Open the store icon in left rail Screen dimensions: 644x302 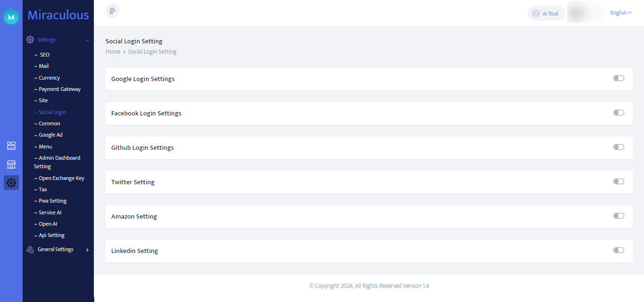(11, 164)
